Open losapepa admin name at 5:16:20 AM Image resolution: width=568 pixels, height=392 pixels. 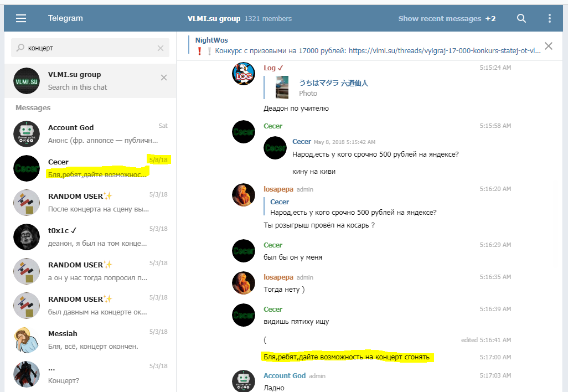coord(278,189)
